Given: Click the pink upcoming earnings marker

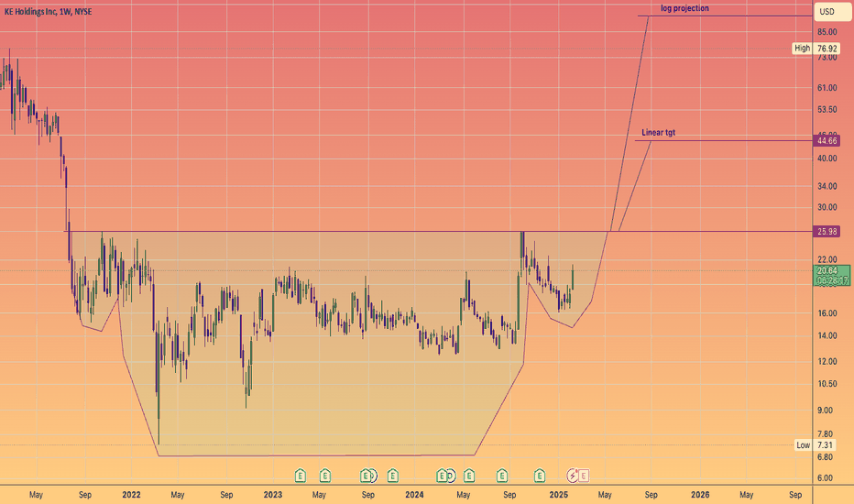Looking at the screenshot, I should pyautogui.click(x=584, y=477).
